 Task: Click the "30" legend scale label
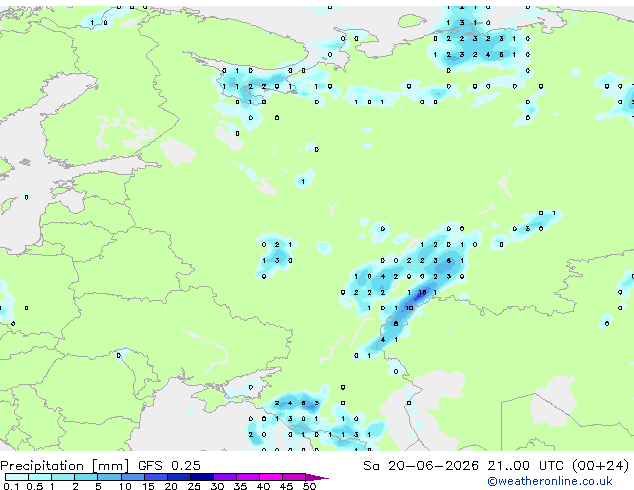(217, 486)
